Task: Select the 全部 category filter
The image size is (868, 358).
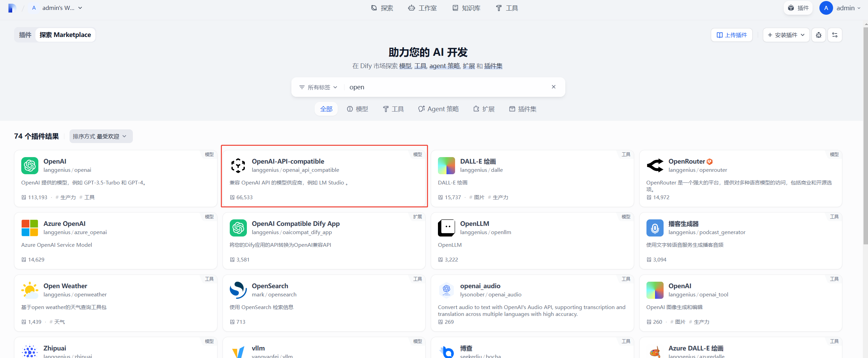Action: tap(326, 109)
